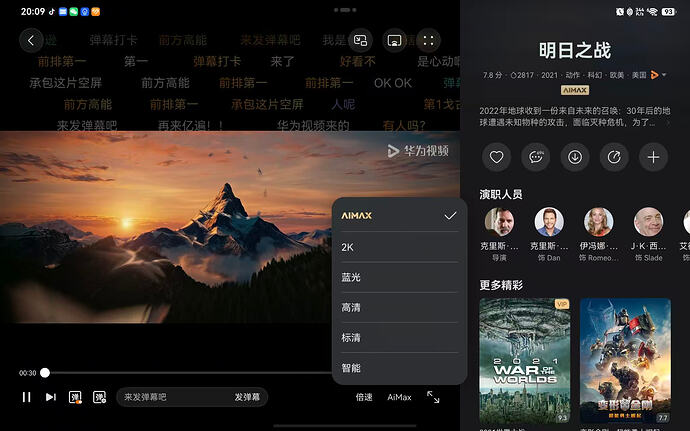Tap the 演职人员 section heading
Screen dimensions: 690x431
pyautogui.click(x=501, y=194)
